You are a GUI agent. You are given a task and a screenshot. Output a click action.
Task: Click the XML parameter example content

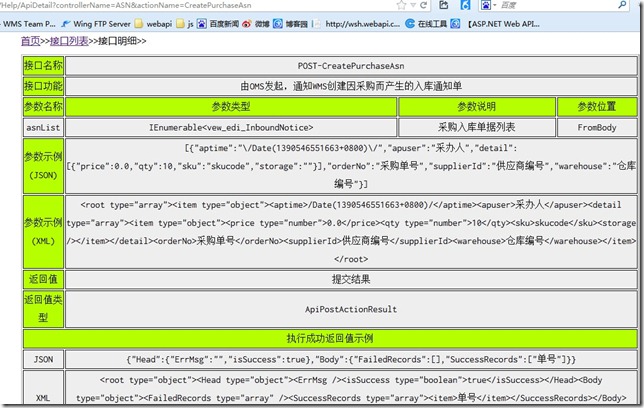click(351, 232)
